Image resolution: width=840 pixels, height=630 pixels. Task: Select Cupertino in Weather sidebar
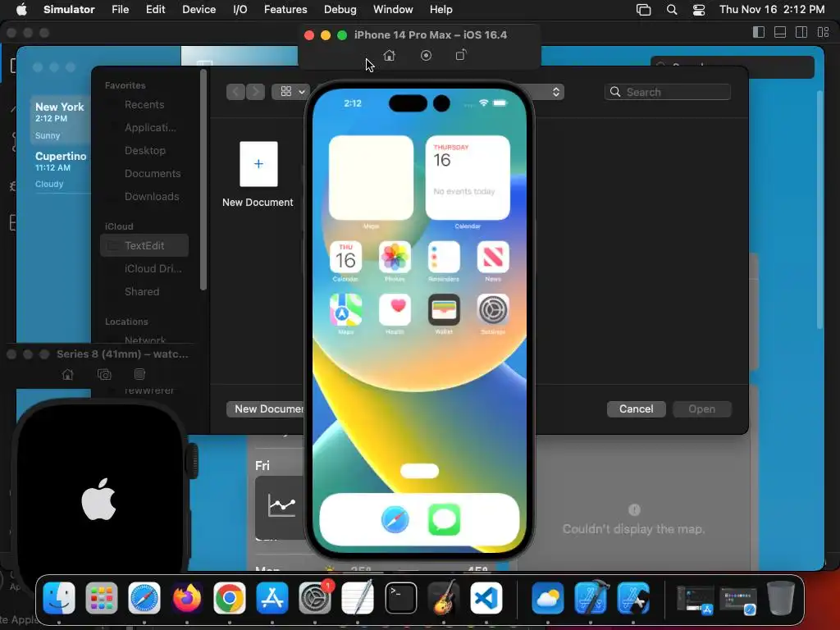(59, 169)
